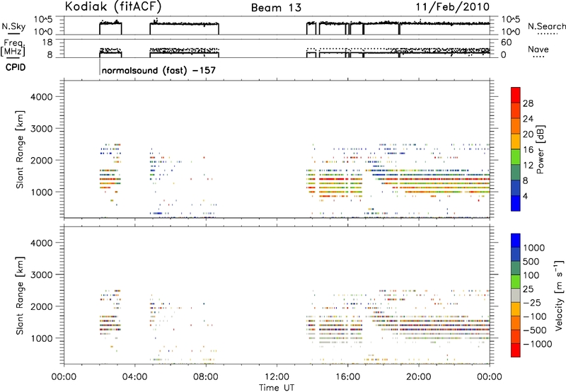The width and height of the screenshot is (566, 392).
Task: Click the "N.Search" legend label
Action: [546, 26]
